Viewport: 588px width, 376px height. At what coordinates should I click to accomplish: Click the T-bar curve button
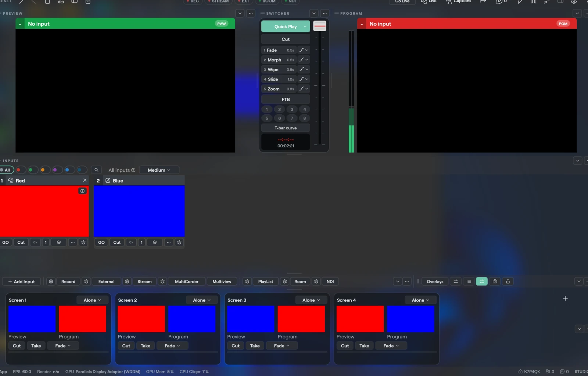click(286, 128)
